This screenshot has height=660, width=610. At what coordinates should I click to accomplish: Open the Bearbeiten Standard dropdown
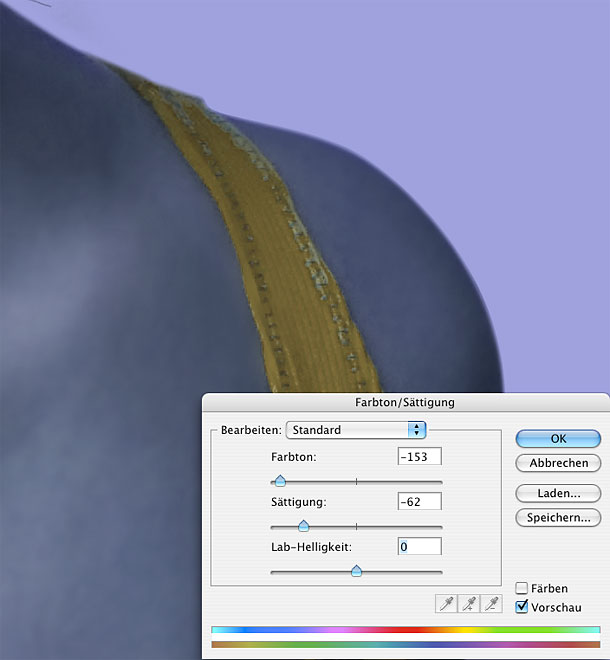(x=356, y=430)
